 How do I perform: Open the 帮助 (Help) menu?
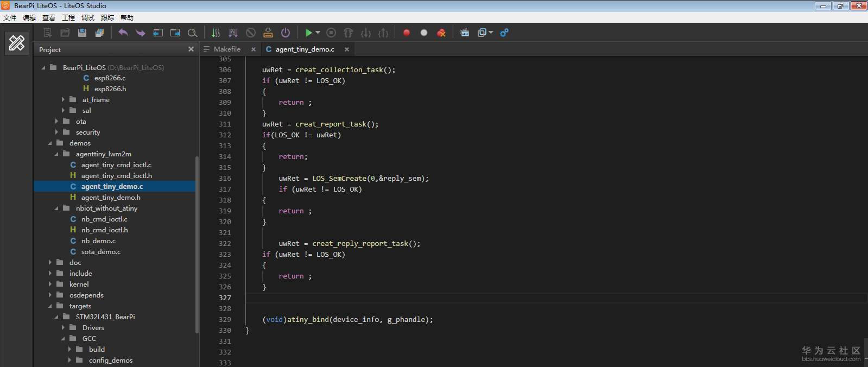127,17
